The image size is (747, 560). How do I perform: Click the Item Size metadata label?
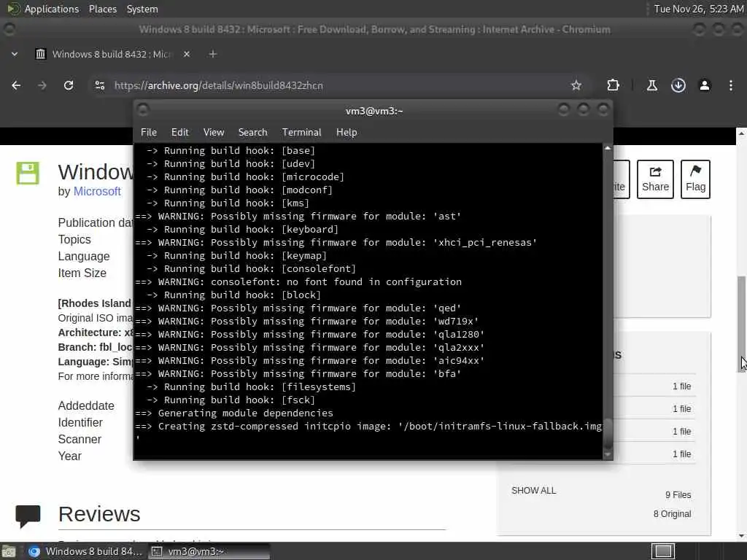pos(82,273)
